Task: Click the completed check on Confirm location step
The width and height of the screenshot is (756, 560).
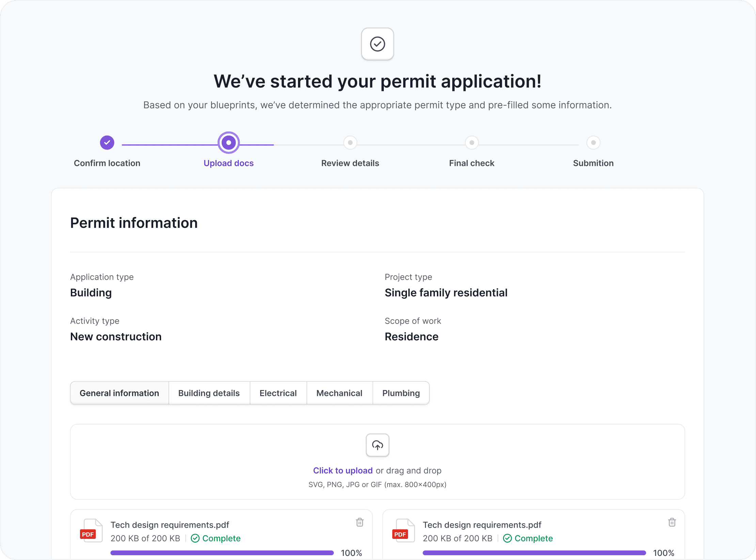Action: [x=107, y=143]
